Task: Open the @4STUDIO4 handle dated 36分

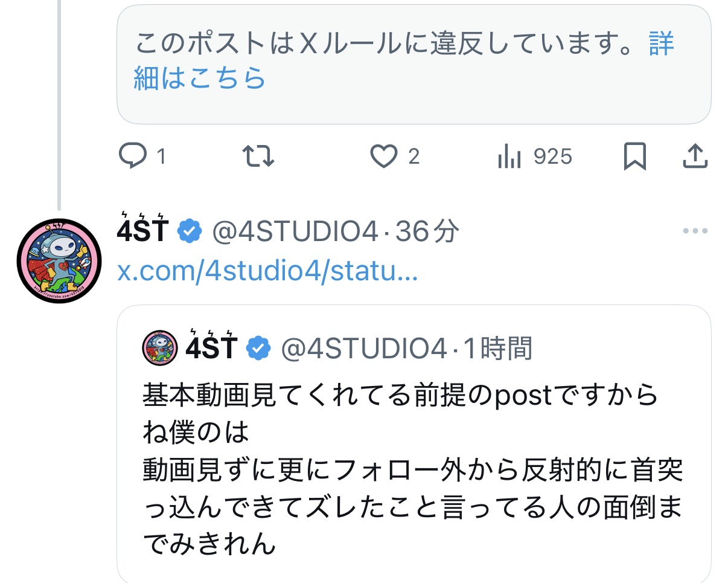Action: 295,231
